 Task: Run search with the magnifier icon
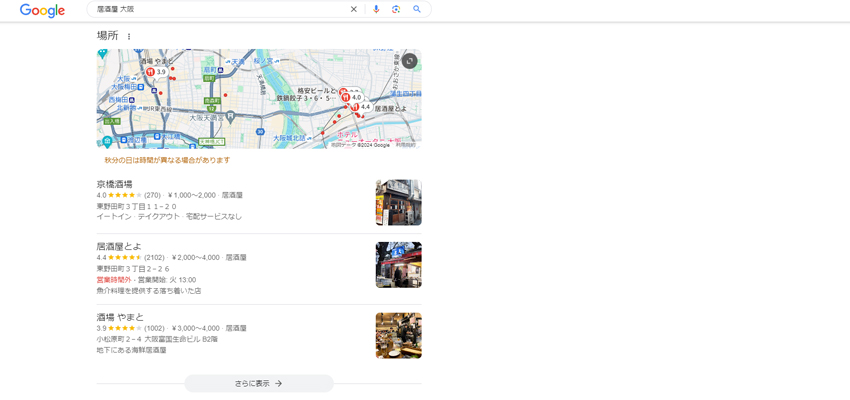pos(416,9)
